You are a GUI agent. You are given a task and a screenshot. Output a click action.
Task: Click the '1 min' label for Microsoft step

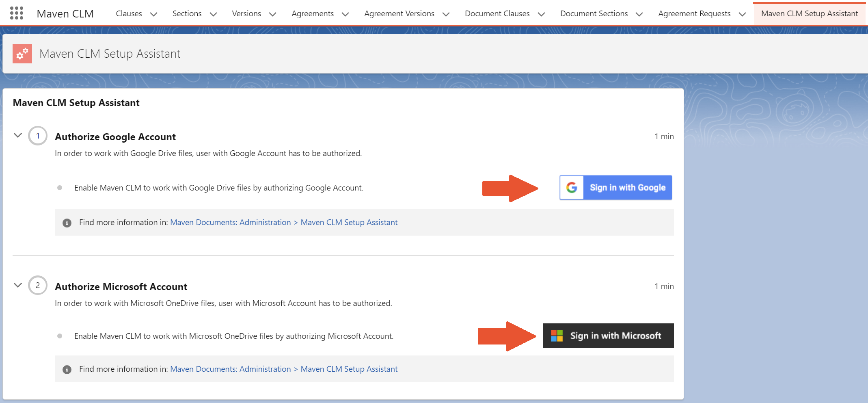pyautogui.click(x=664, y=286)
